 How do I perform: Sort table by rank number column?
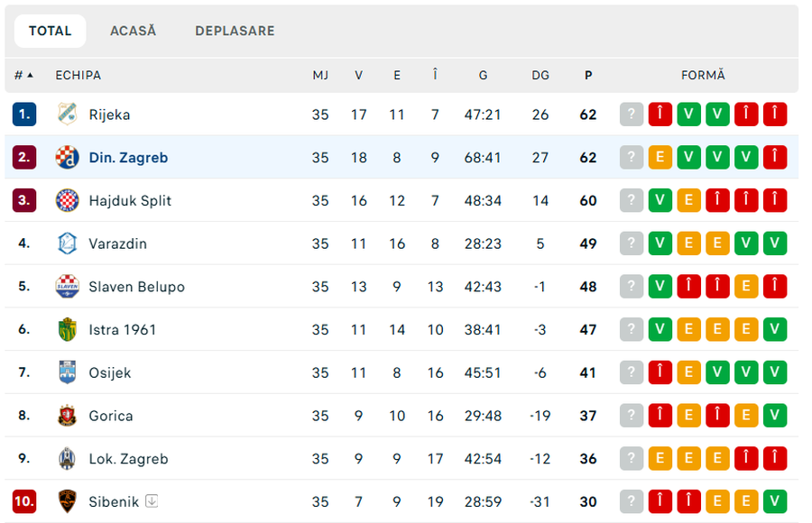23,75
